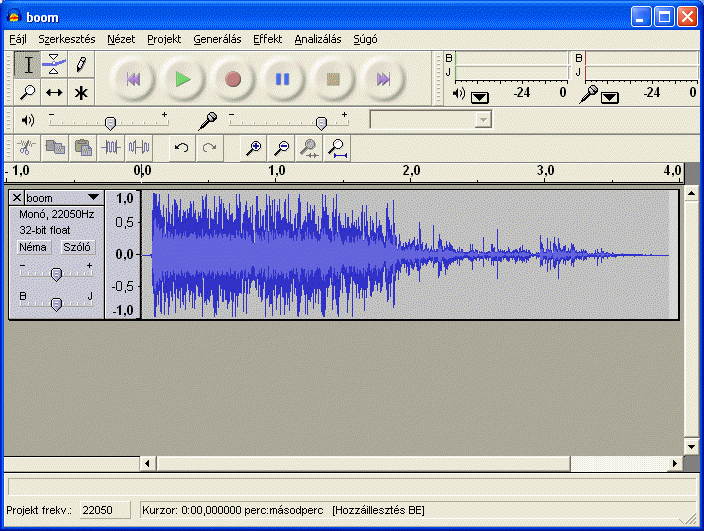Close the boom track with X
The height and width of the screenshot is (531, 704).
pyautogui.click(x=17, y=197)
